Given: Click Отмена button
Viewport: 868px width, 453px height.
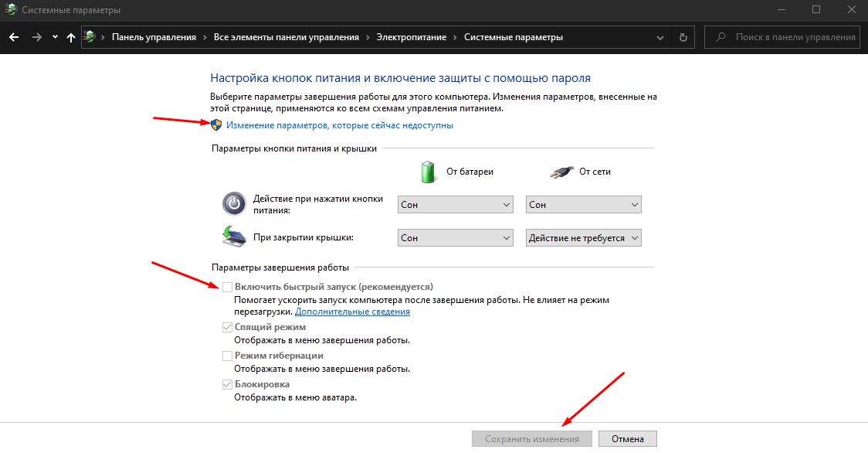Looking at the screenshot, I should click(628, 438).
